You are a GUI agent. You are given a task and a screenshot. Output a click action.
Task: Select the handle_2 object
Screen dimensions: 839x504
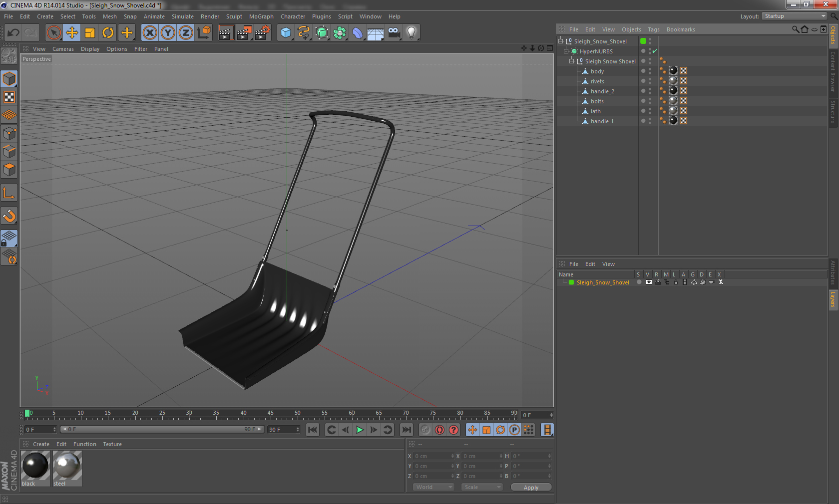point(602,91)
